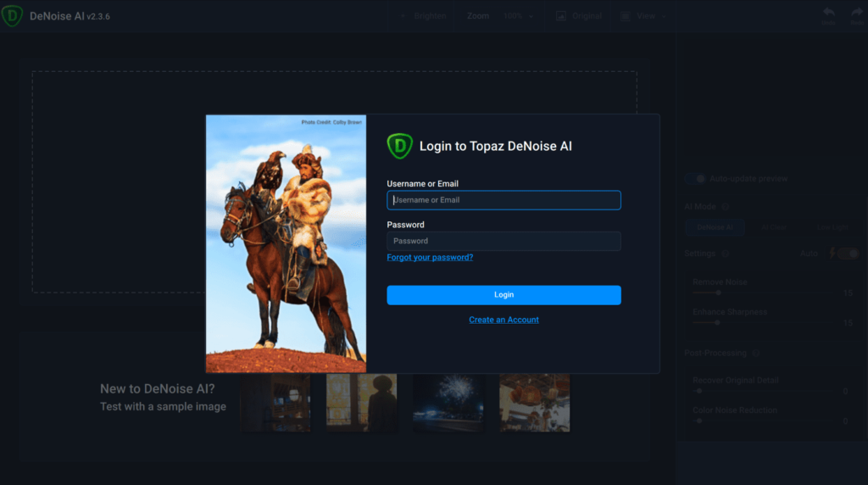Image resolution: width=868 pixels, height=485 pixels.
Task: Choose the fireworks night sample image
Action: (448, 403)
